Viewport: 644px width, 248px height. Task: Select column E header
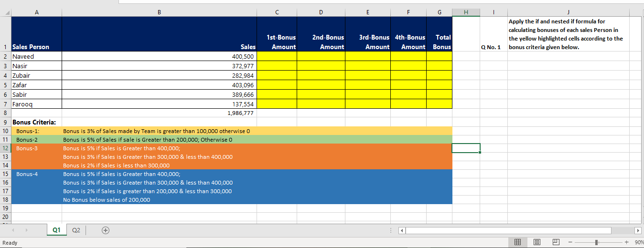tap(367, 12)
